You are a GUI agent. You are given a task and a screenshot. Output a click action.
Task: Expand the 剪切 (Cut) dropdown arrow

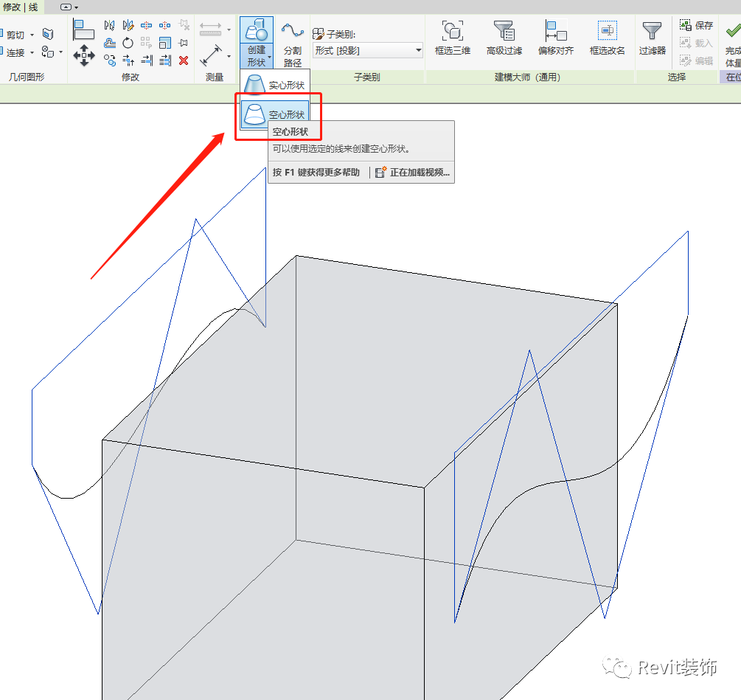(32, 35)
